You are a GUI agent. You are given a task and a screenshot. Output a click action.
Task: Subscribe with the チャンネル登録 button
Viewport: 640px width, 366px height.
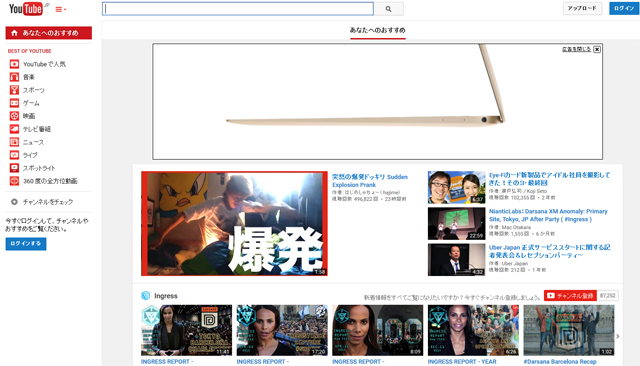pos(570,295)
